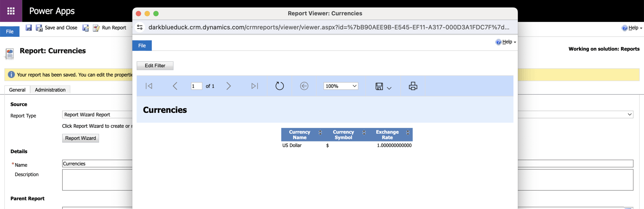
Task: Click back to parent report icon
Action: coord(304,86)
